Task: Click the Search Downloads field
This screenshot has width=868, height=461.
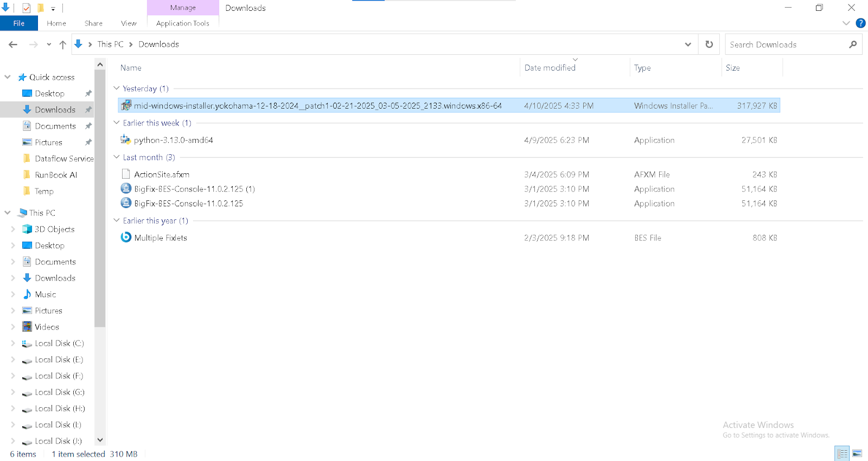Action: (x=787, y=45)
